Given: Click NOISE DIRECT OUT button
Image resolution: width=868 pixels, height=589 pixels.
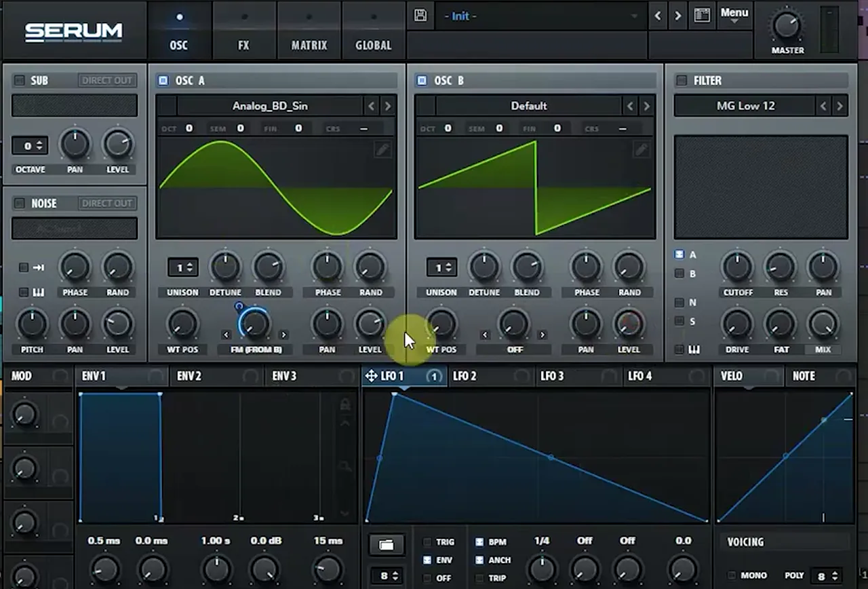Looking at the screenshot, I should pyautogui.click(x=106, y=203).
